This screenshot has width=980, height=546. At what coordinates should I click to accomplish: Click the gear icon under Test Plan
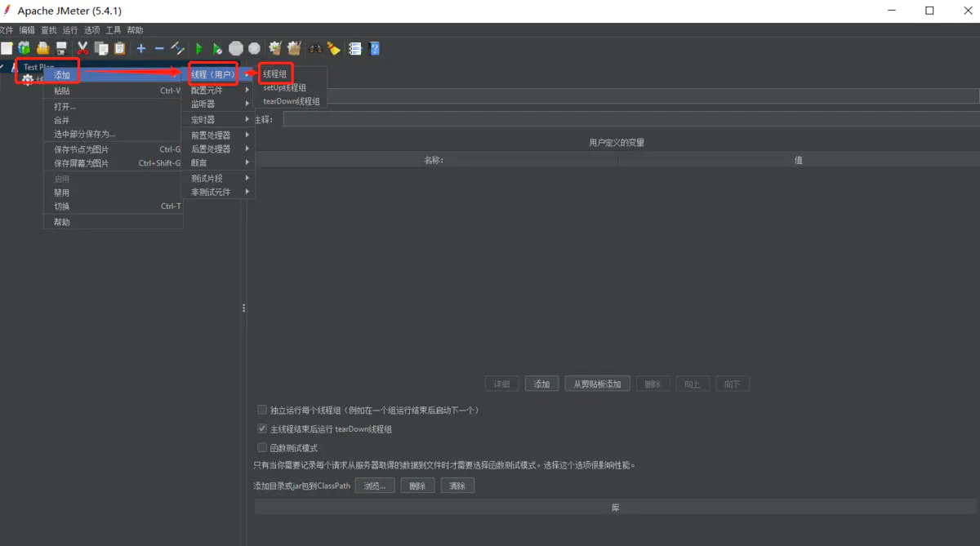coord(28,79)
